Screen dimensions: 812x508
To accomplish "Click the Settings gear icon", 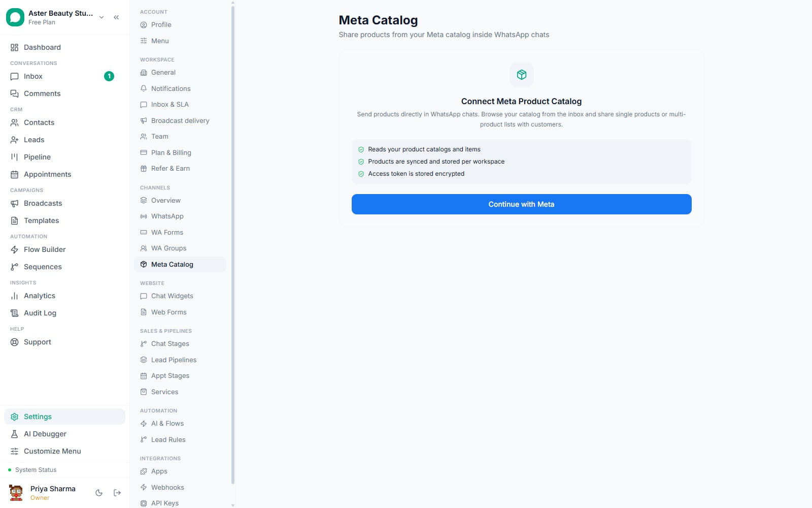I will (14, 417).
